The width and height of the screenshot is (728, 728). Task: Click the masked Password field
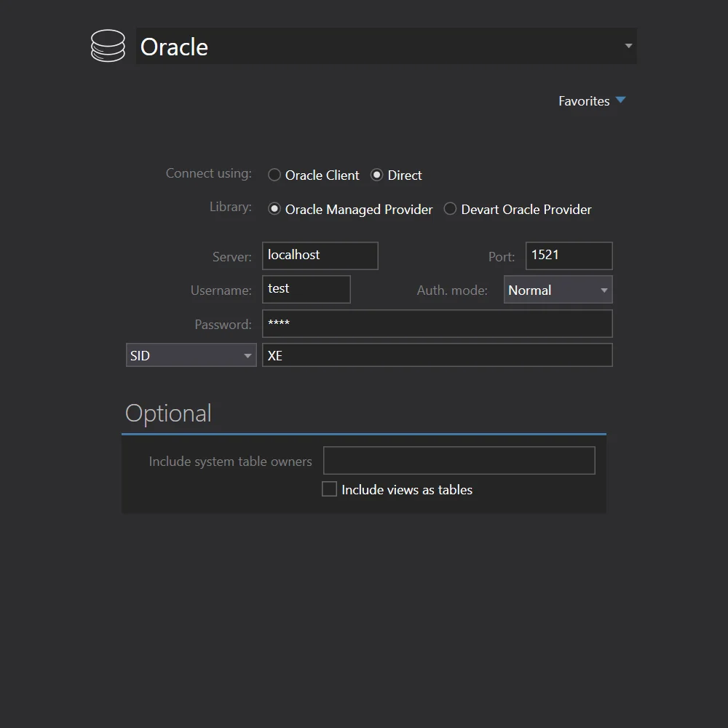[x=437, y=323]
